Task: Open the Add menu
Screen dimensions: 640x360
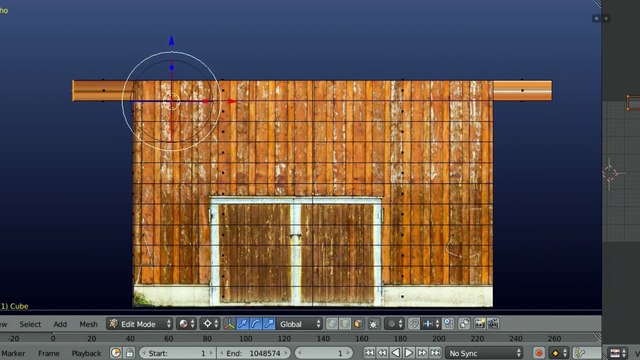Action: [x=60, y=324]
